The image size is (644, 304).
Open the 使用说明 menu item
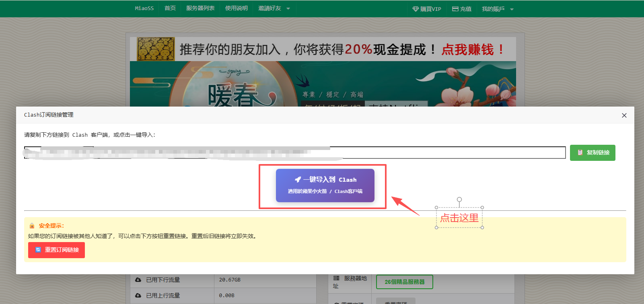(236, 8)
